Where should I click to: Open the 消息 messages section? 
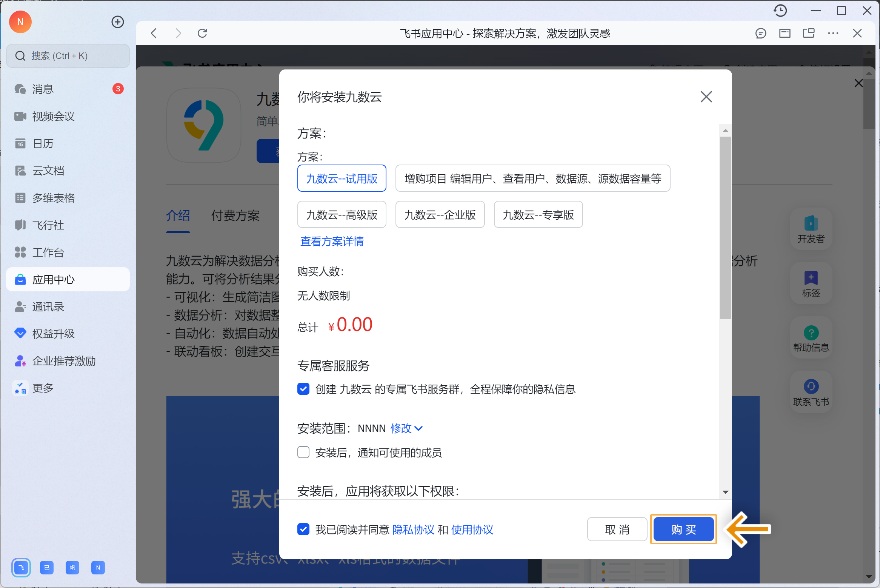click(x=68, y=89)
